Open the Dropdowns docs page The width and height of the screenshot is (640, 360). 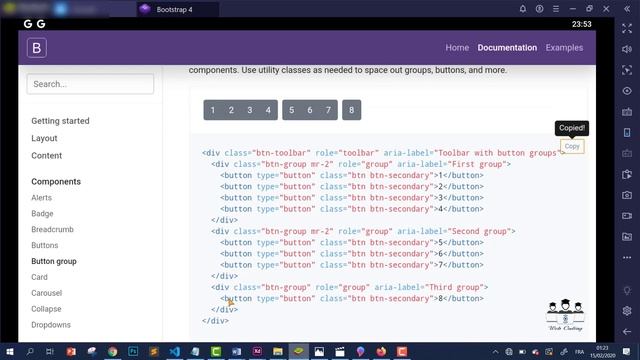[x=51, y=325]
